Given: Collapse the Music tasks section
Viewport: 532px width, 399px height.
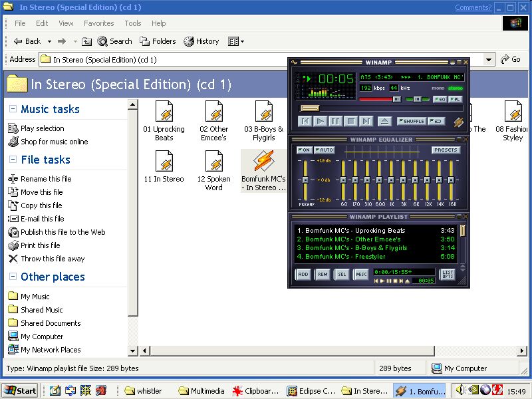Looking at the screenshot, I should 13,109.
